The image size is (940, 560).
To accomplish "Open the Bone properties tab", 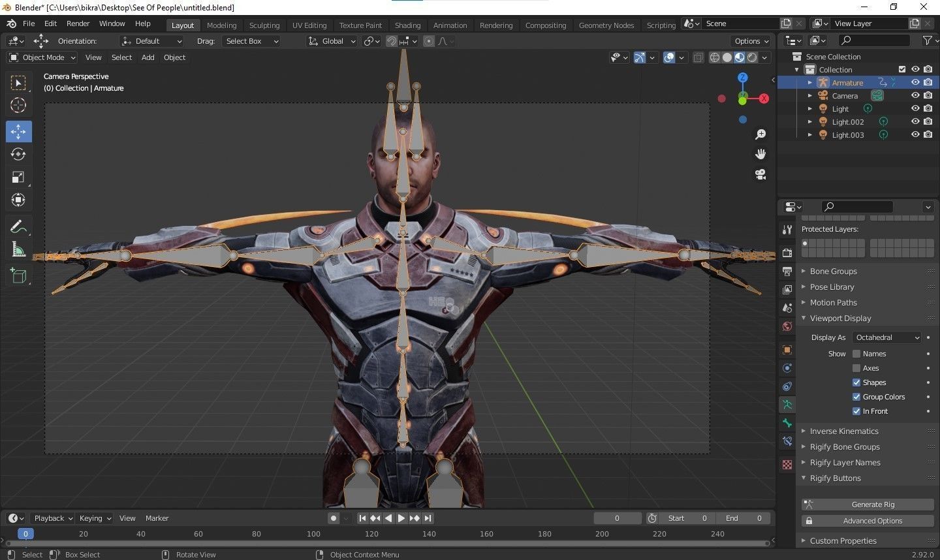I will coord(787,423).
